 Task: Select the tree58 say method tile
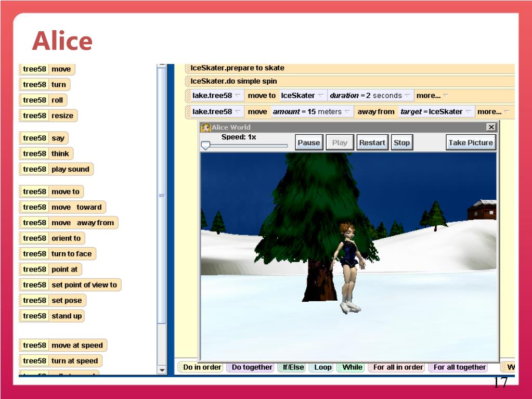(x=44, y=138)
